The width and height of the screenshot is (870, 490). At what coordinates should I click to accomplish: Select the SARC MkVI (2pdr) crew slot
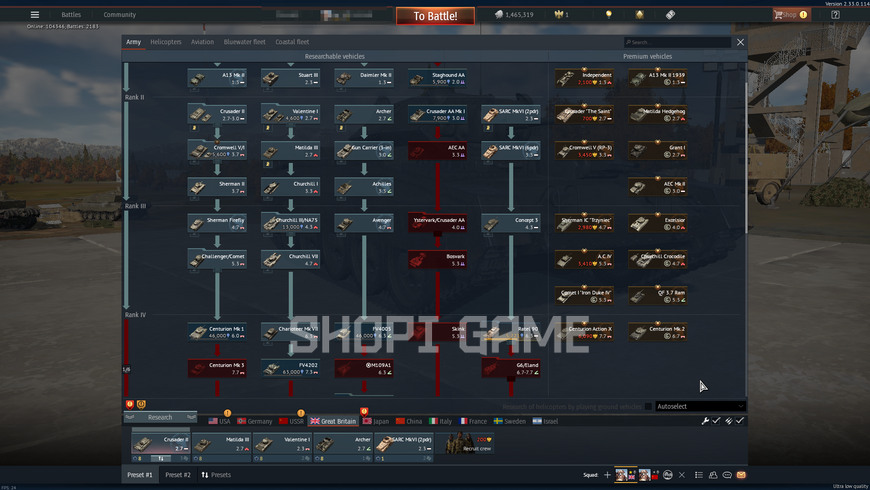coord(403,446)
